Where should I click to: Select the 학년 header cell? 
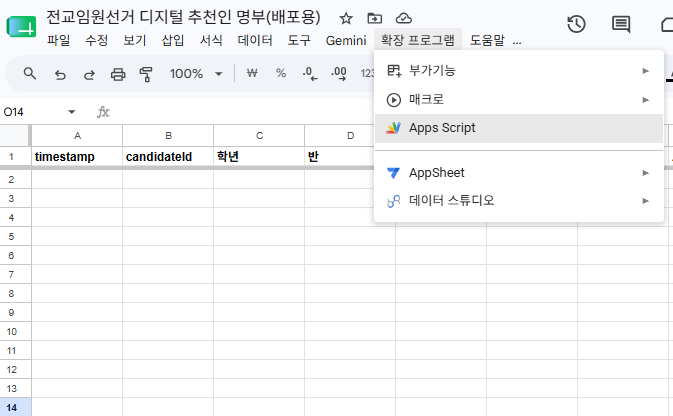coord(259,157)
